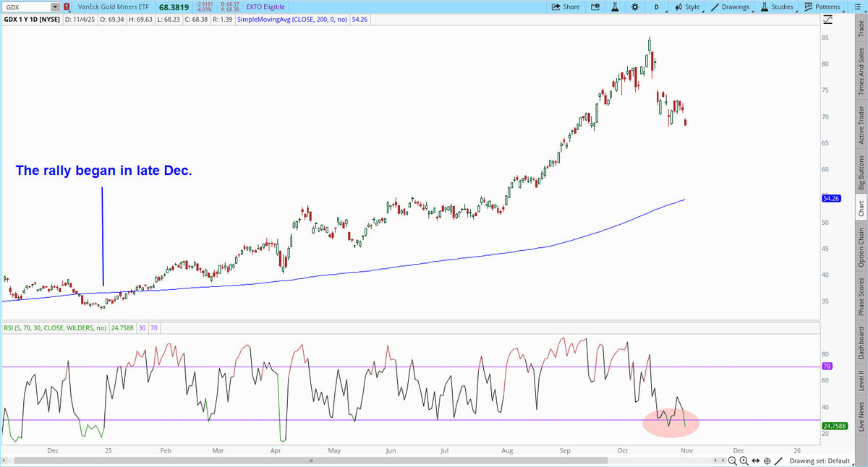Open the Trade sidebar tab
Screen dimensions: 868x467
coord(860,28)
